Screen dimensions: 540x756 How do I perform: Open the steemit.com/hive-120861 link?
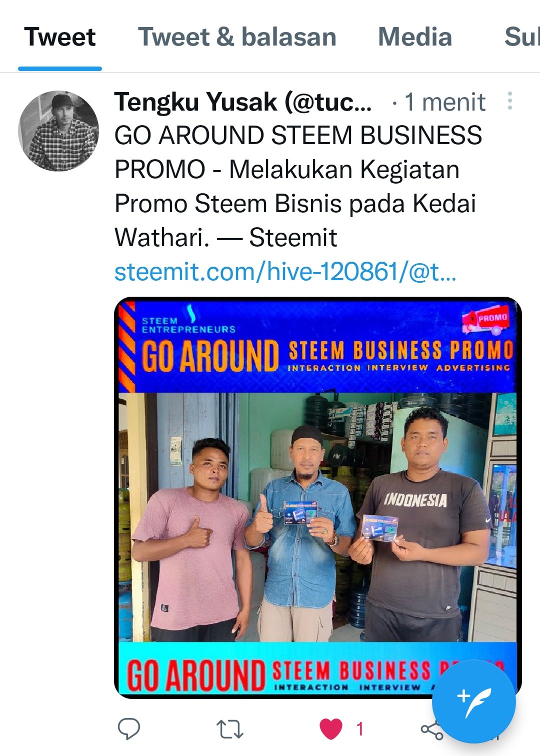[285, 272]
